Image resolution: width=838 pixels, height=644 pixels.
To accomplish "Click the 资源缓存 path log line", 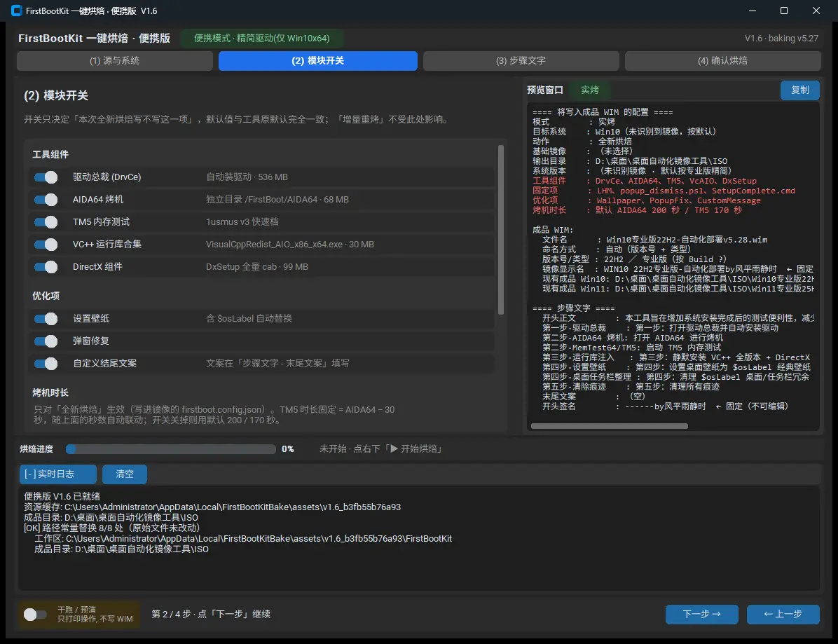I will click(212, 507).
